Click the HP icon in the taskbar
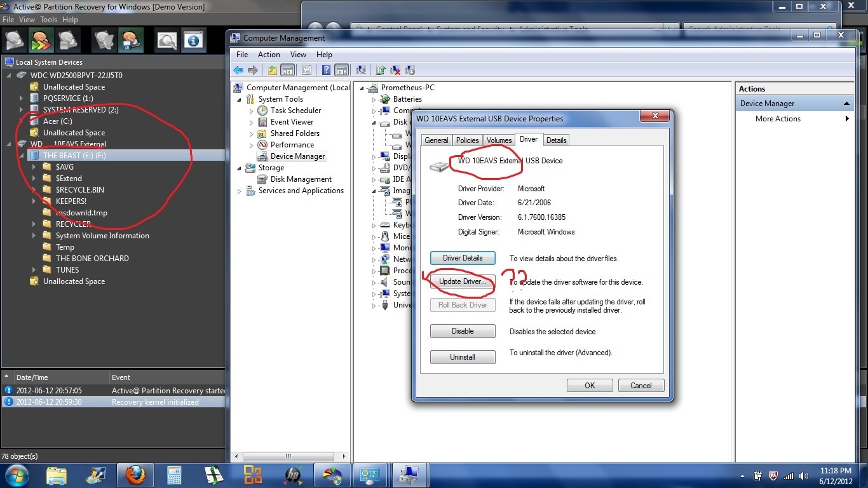 (292, 475)
